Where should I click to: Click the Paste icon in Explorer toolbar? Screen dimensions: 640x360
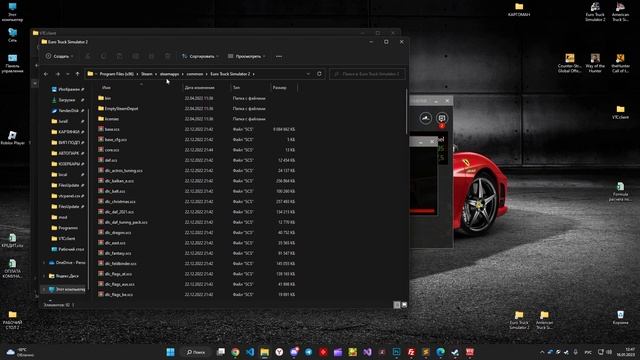[119, 56]
